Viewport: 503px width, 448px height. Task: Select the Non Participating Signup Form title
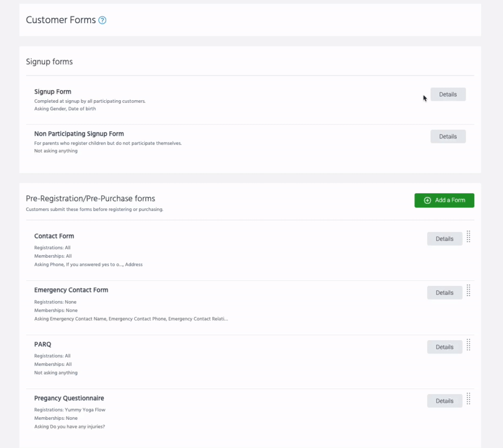79,134
